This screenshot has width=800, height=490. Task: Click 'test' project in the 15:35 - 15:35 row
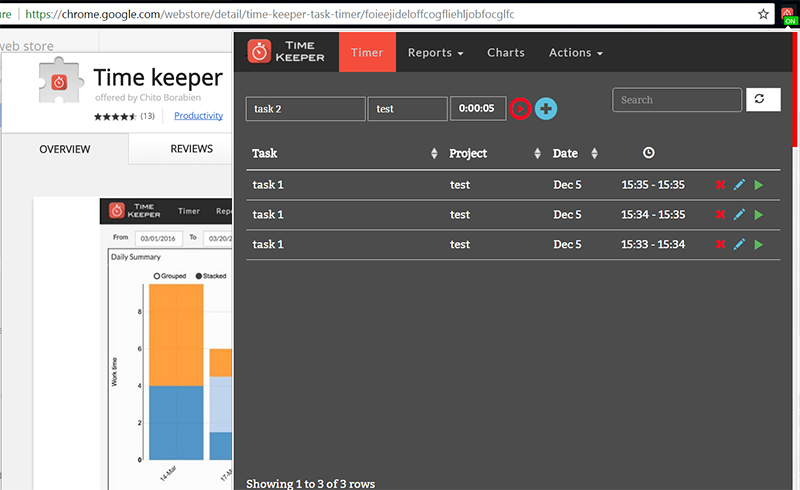coord(460,185)
